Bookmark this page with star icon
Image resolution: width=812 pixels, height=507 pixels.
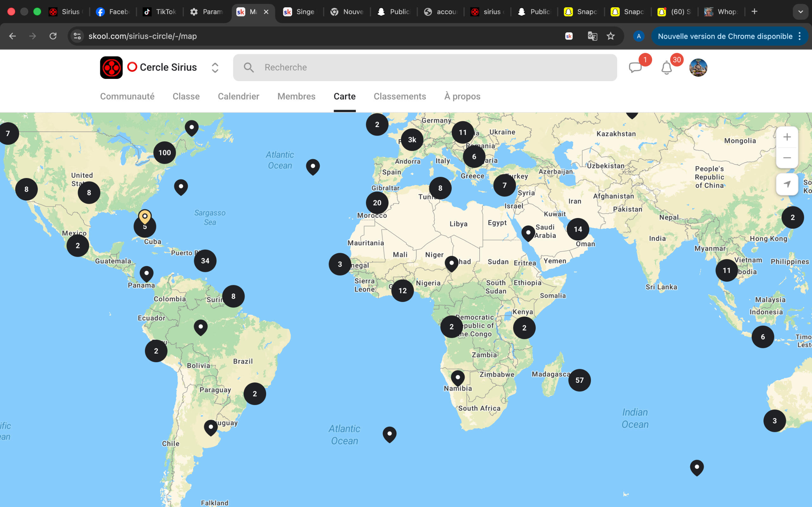coord(611,36)
